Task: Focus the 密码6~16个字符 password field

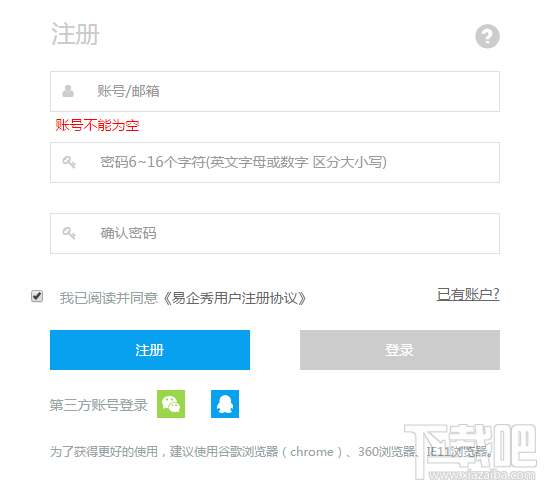Action: point(275,162)
